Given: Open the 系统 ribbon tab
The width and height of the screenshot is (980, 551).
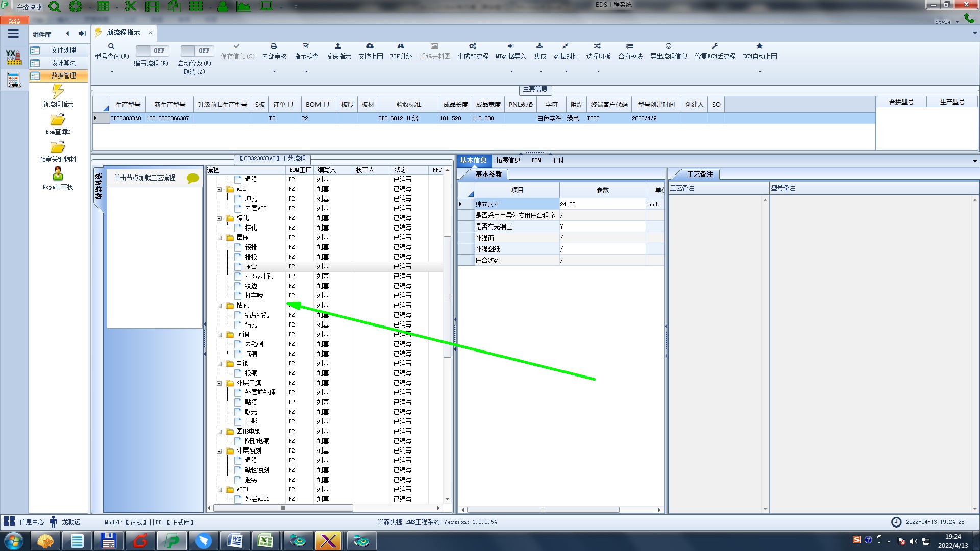Looking at the screenshot, I should 14,21.
